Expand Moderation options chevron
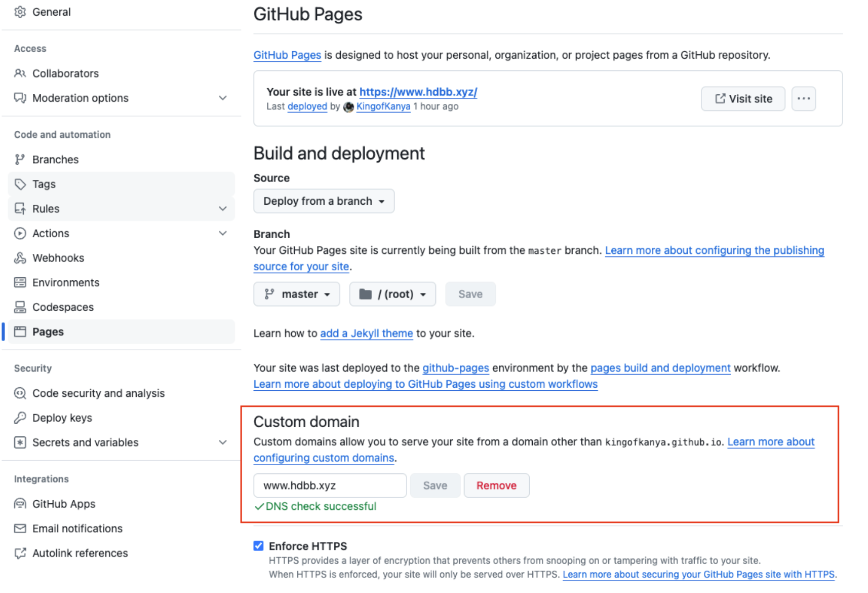The width and height of the screenshot is (868, 593). click(x=222, y=98)
